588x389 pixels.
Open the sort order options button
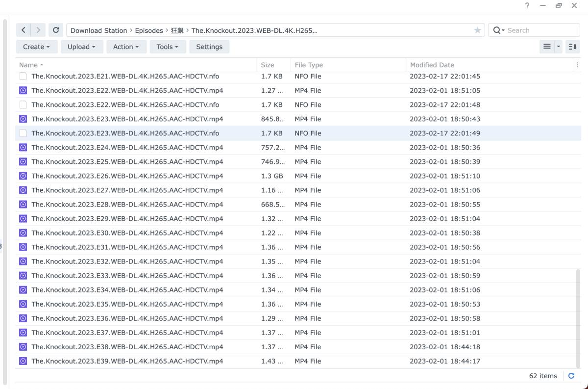coord(572,47)
